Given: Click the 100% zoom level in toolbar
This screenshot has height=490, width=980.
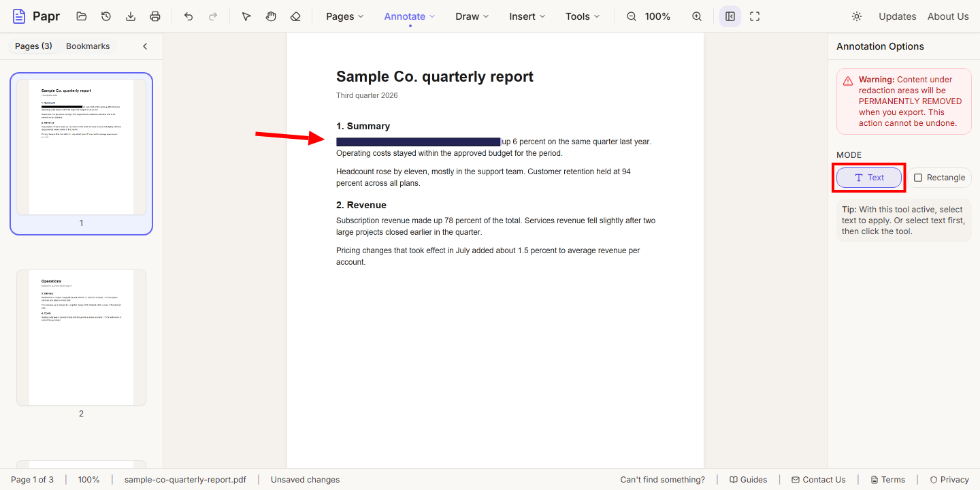Looking at the screenshot, I should [x=657, y=16].
